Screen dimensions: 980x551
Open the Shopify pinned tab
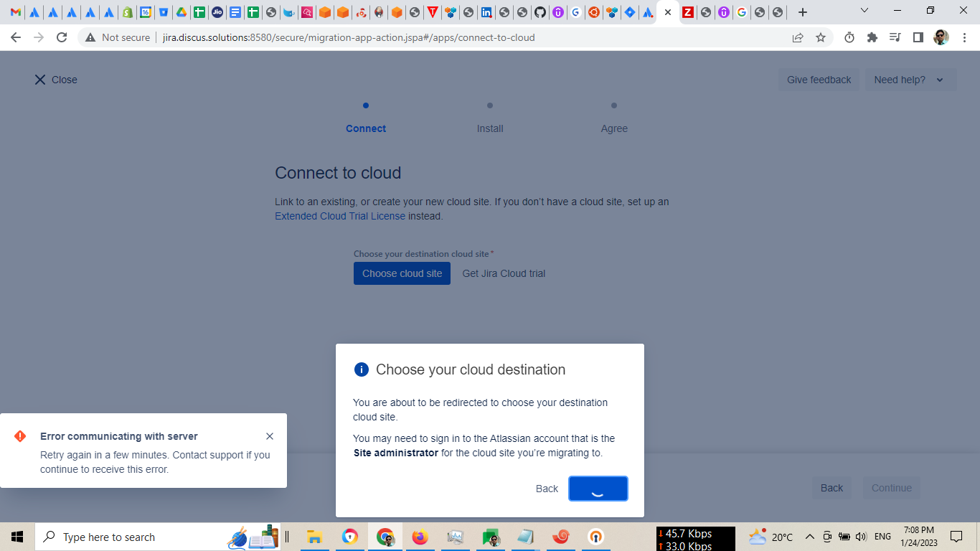tap(126, 12)
